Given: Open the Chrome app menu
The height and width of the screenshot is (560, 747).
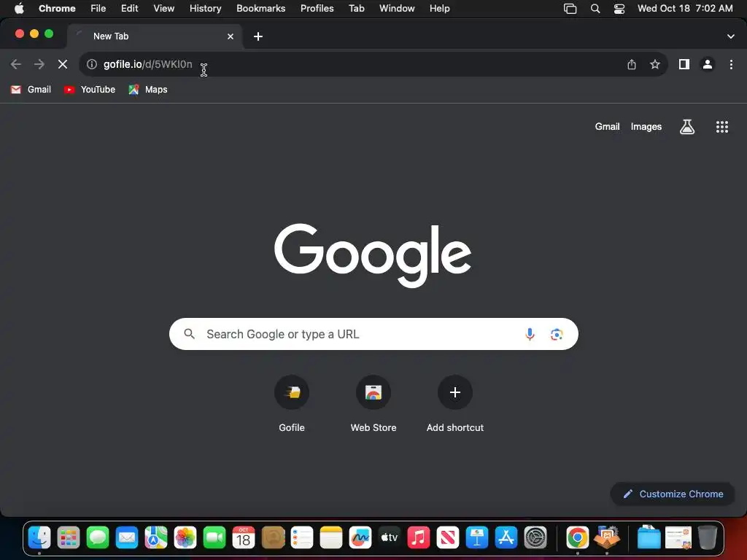Looking at the screenshot, I should coord(57,9).
